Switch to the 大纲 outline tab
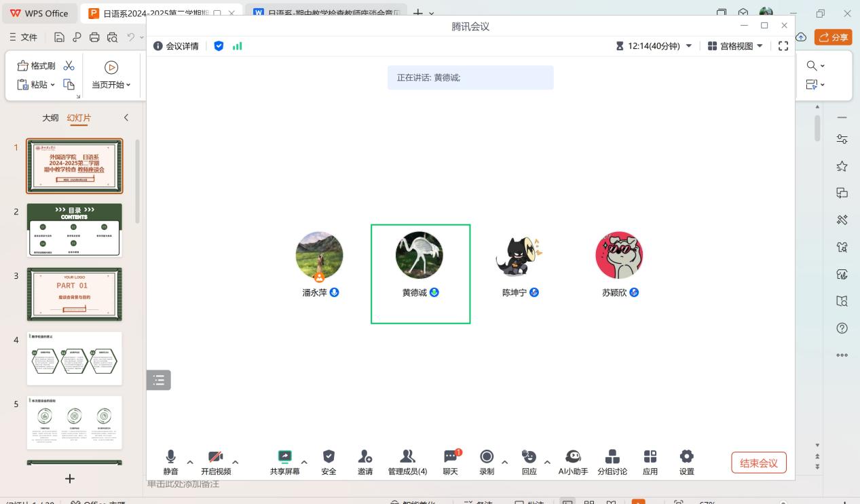860x504 pixels. pos(50,117)
